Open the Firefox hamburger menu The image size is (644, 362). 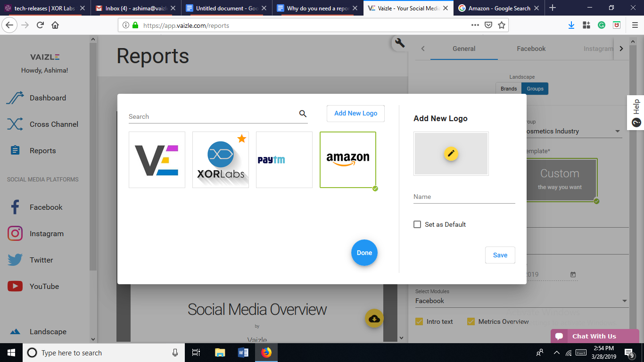click(x=635, y=25)
